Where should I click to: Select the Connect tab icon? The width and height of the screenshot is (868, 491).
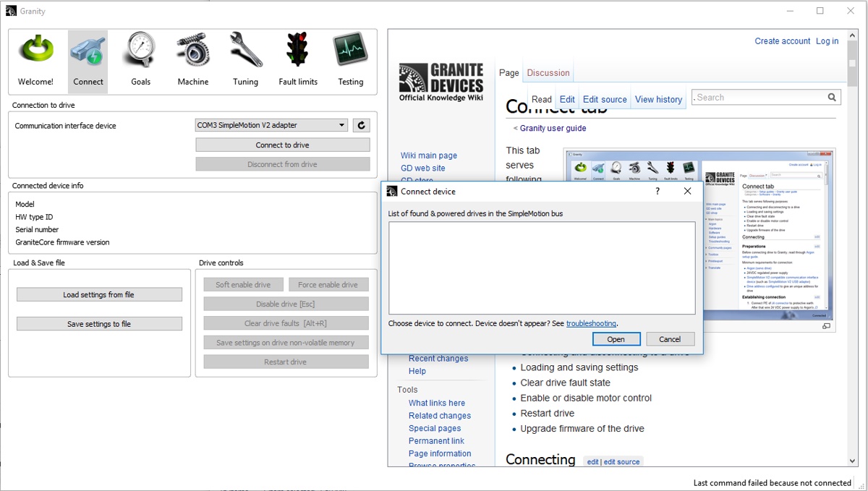(x=88, y=52)
